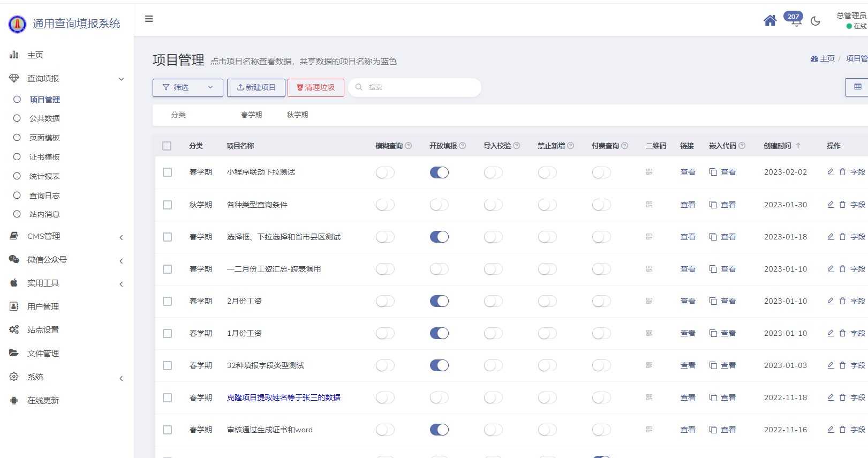Click help icon beside 嵌入代码 header
This screenshot has width=868, height=458.
(742, 146)
